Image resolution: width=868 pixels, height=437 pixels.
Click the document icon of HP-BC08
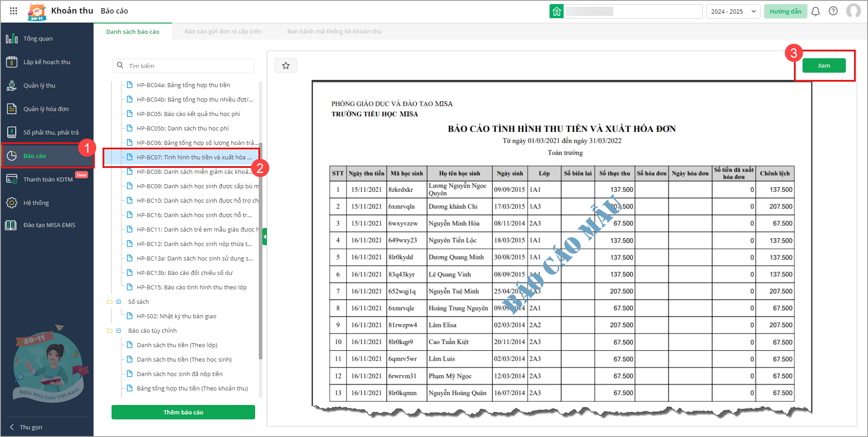point(130,172)
